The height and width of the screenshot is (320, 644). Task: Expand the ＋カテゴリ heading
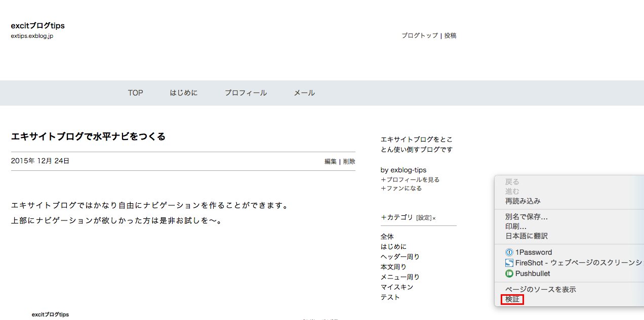(397, 217)
